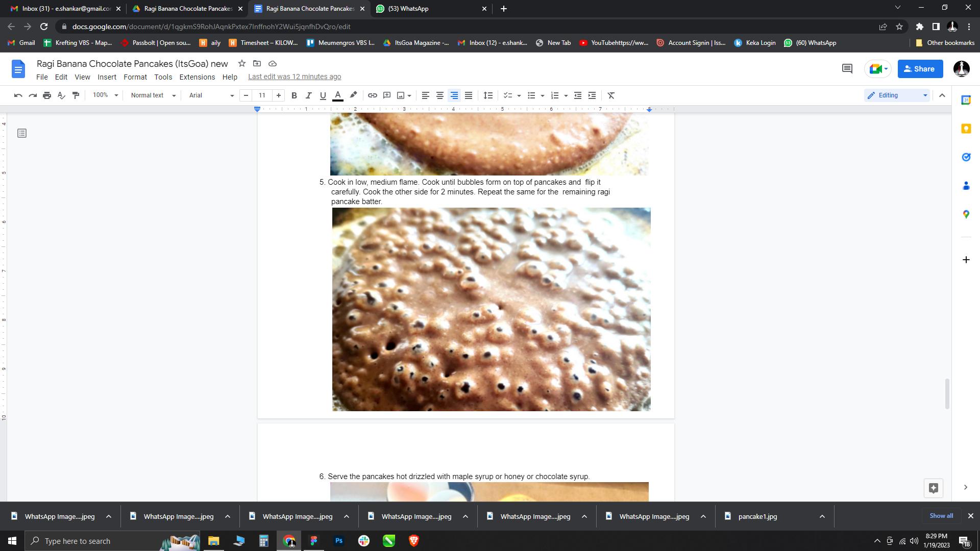
Task: Click the font size input field
Action: tap(262, 95)
